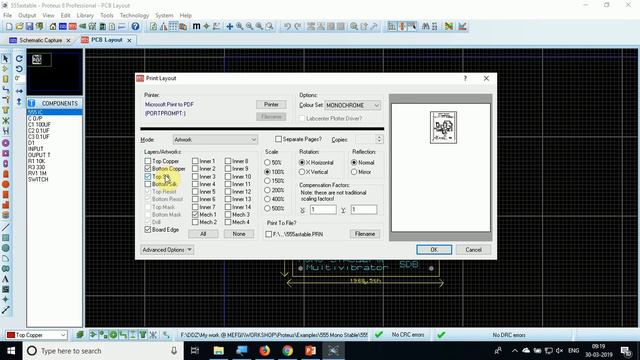Screen dimensions: 640x360
Task: Click the X-mirror horizontal flip icon
Action: pyautogui.click(x=19, y=91)
